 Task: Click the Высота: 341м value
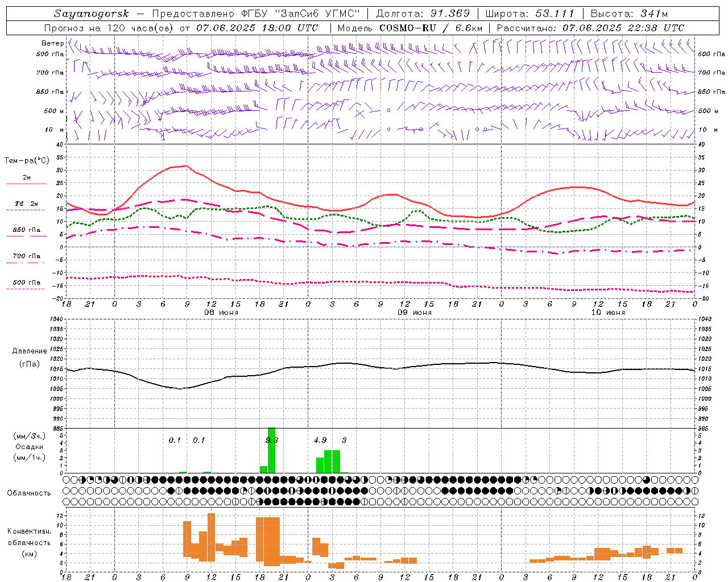pos(629,14)
